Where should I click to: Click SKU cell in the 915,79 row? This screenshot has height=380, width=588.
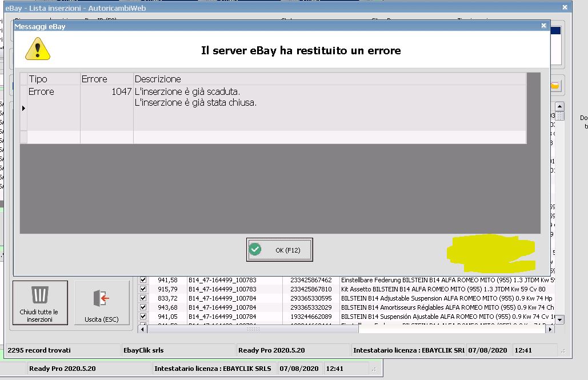[x=234, y=289]
